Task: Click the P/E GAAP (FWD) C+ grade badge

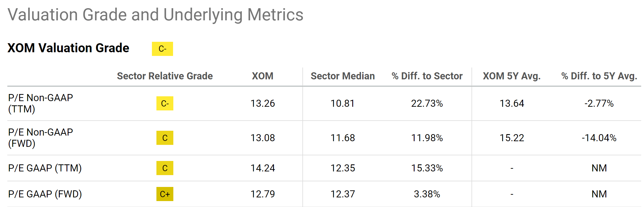Action: [x=165, y=194]
